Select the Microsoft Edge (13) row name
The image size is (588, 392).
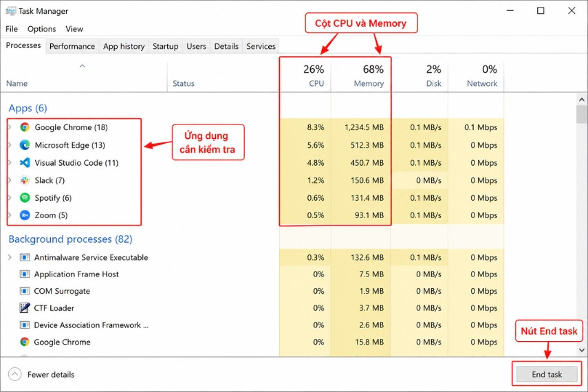coord(69,145)
